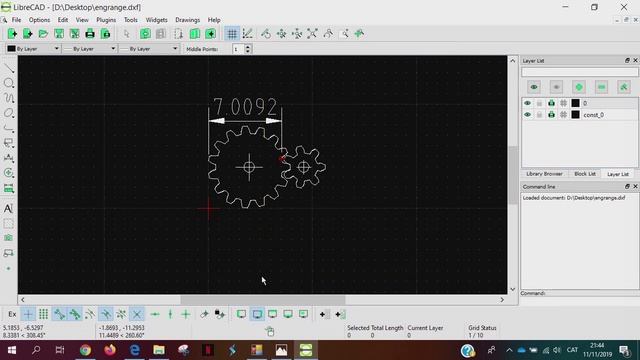Toggle the Grid display button
This screenshot has width=640, height=360.
click(x=232, y=34)
